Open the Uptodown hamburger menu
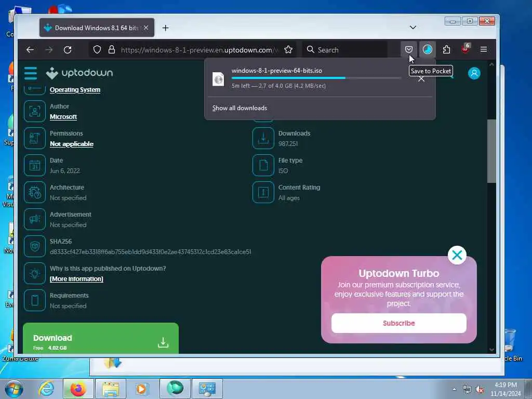Viewport: 532px width, 399px height. coord(31,73)
